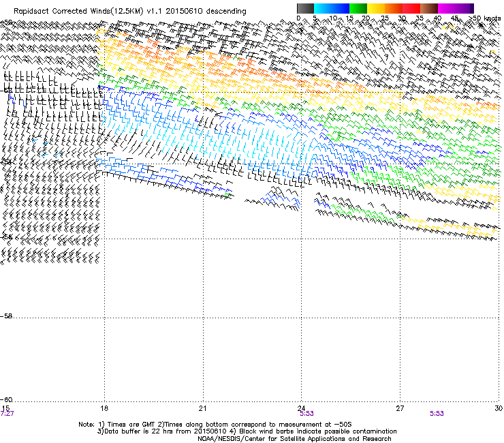504x443 pixels.
Task: Click the longitude label '21' on bottom axis
Action: [202, 408]
